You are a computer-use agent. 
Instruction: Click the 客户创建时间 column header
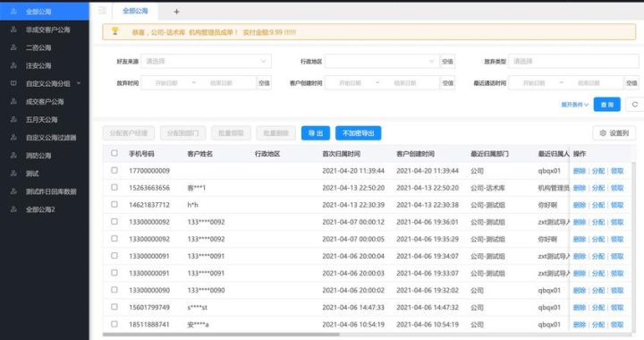click(415, 154)
